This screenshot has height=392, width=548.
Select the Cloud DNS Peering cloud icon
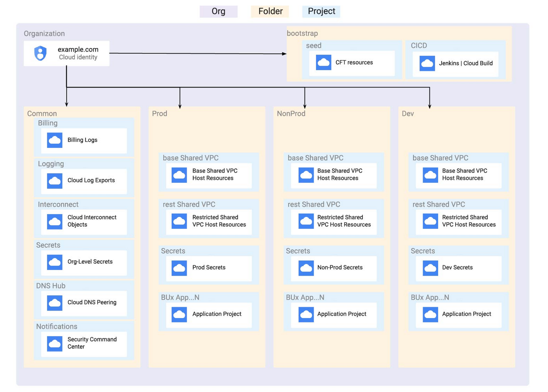click(x=55, y=303)
